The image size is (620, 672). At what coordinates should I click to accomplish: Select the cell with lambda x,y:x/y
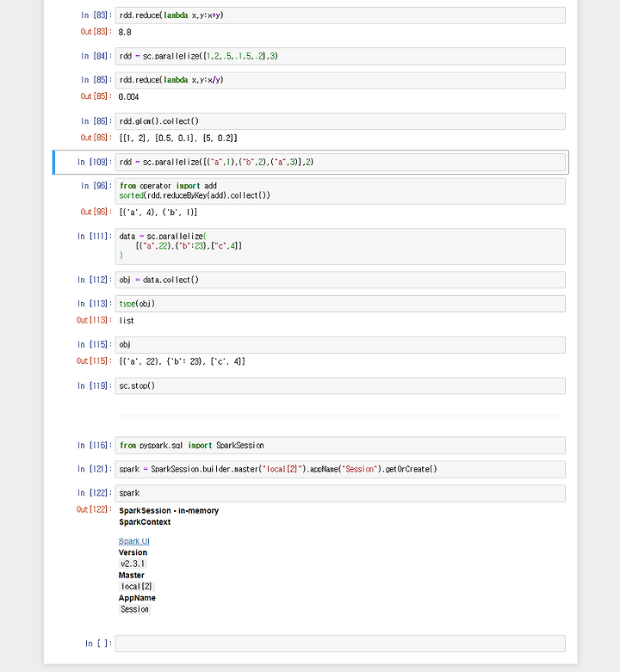pyautogui.click(x=340, y=80)
